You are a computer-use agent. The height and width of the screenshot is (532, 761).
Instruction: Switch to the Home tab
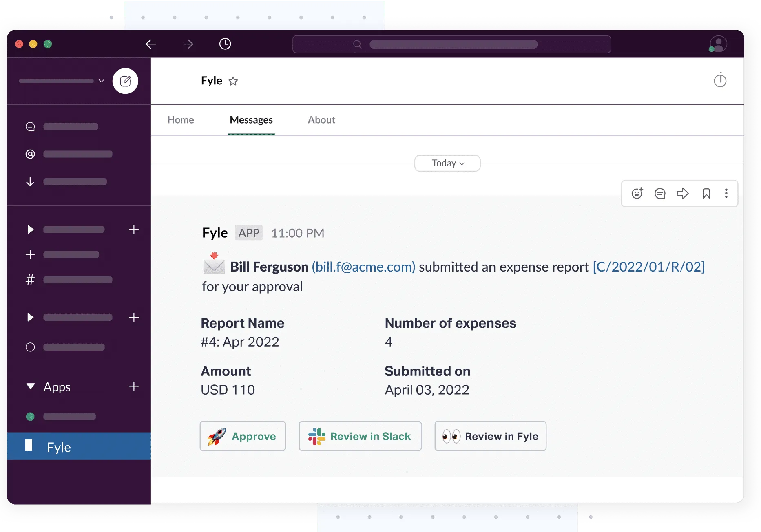pyautogui.click(x=181, y=120)
